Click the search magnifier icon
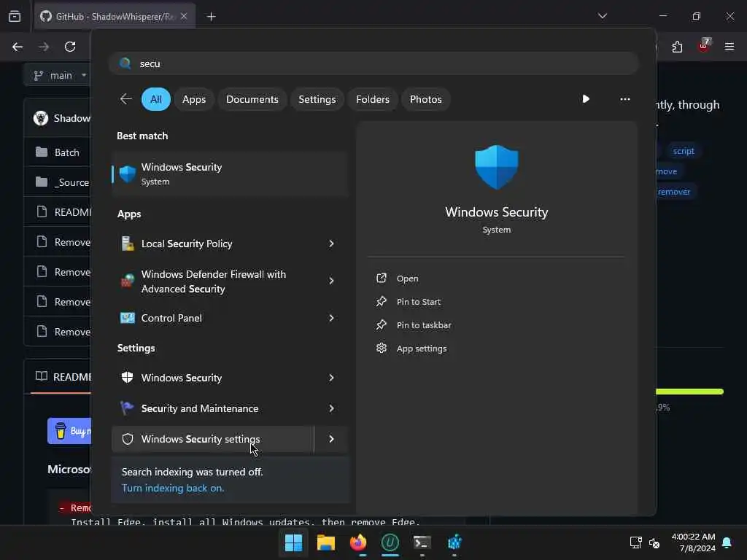The image size is (747, 560). 125,63
